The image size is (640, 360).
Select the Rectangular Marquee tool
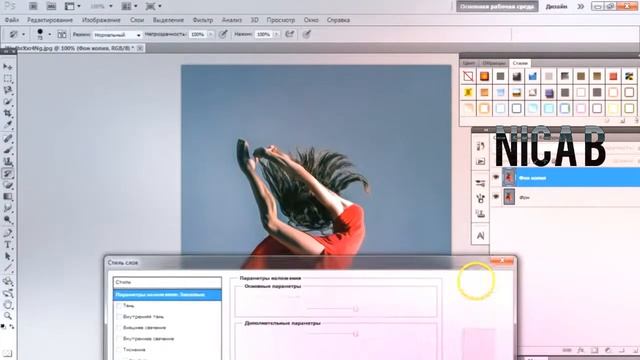(x=8, y=78)
